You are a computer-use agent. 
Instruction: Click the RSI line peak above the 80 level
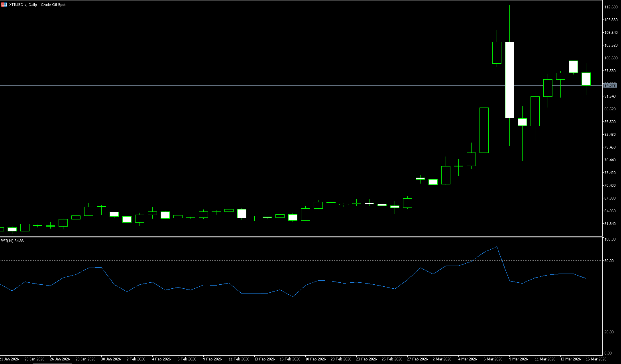pos(496,247)
